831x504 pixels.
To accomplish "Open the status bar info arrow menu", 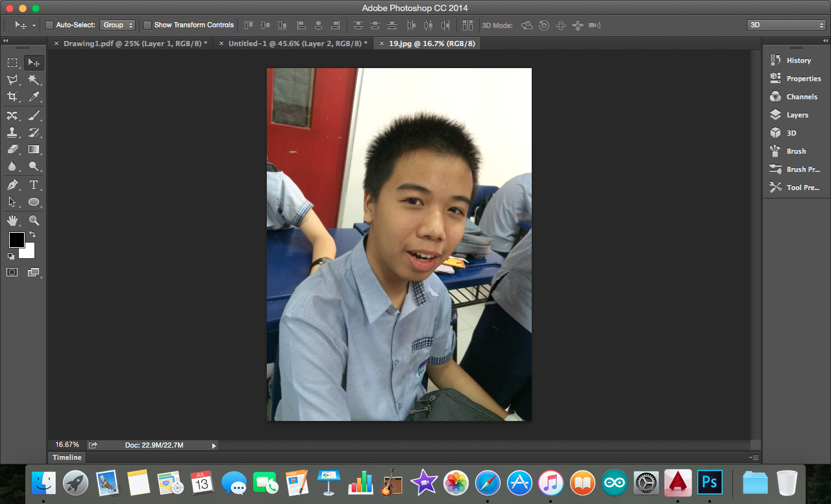I will click(214, 446).
